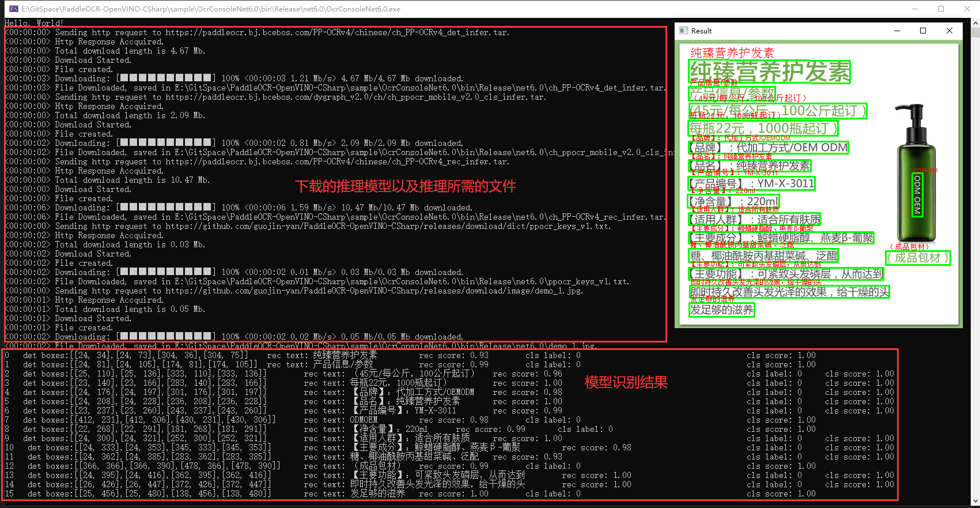This screenshot has height=508, width=980.
Task: Click the green bottle image in Result
Action: (x=916, y=173)
